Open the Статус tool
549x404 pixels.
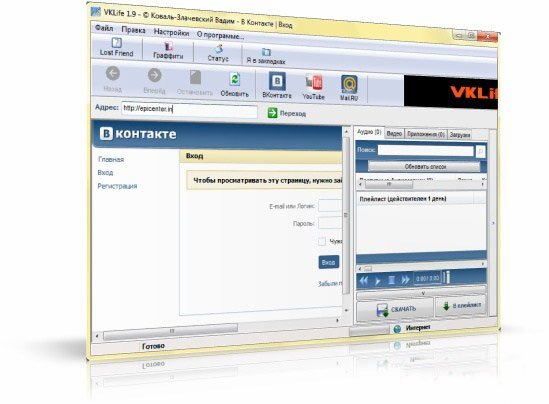pos(218,53)
